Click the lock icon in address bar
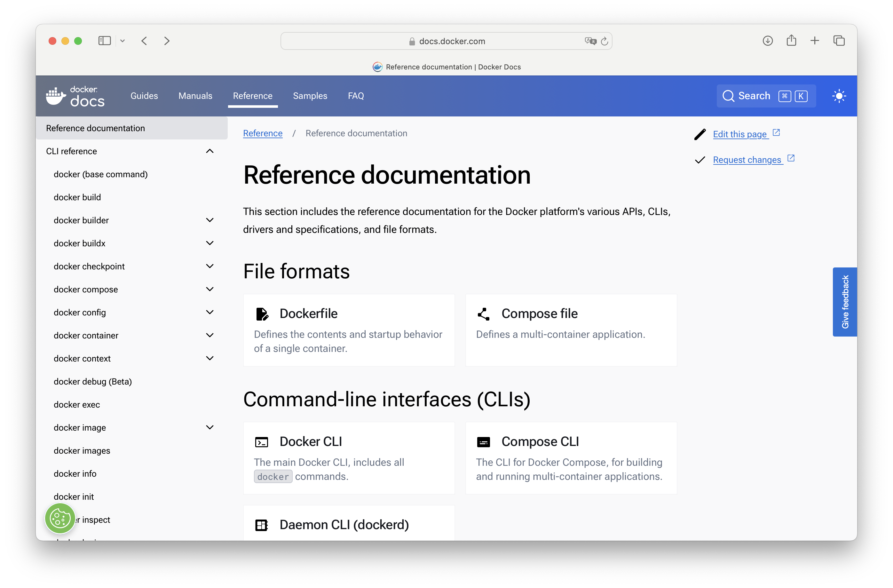 click(412, 41)
